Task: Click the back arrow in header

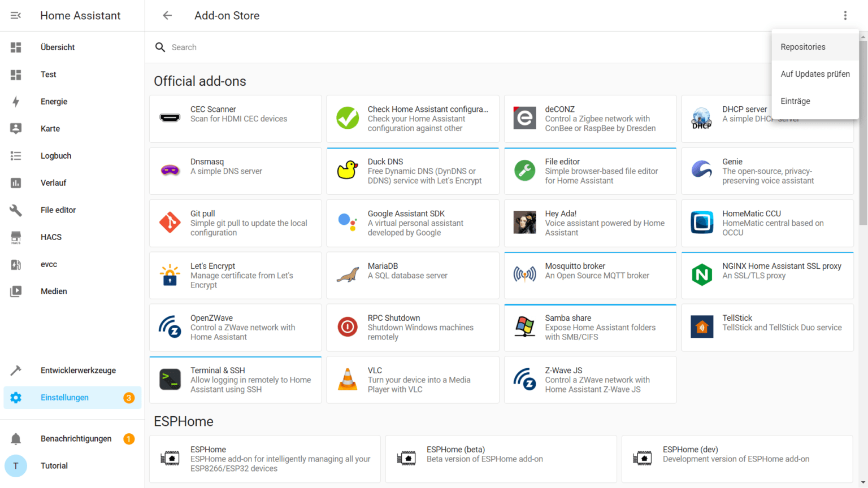Action: tap(167, 15)
